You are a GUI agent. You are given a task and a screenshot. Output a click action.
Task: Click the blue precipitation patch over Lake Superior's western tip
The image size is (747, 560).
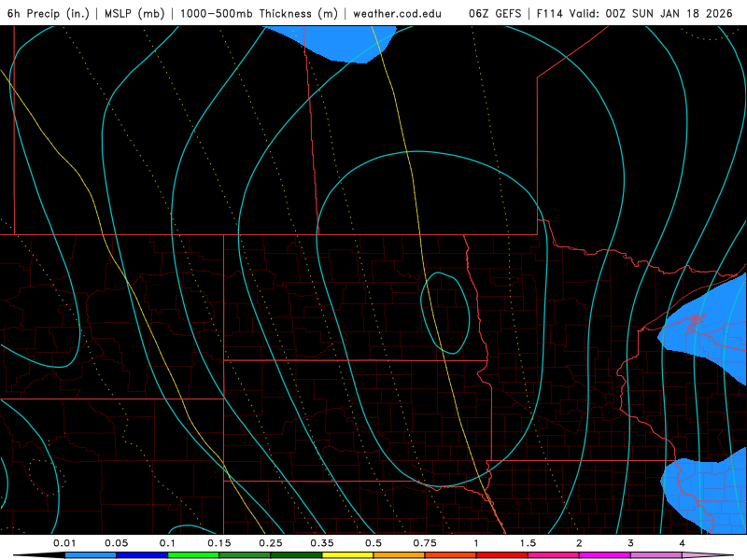(705, 329)
